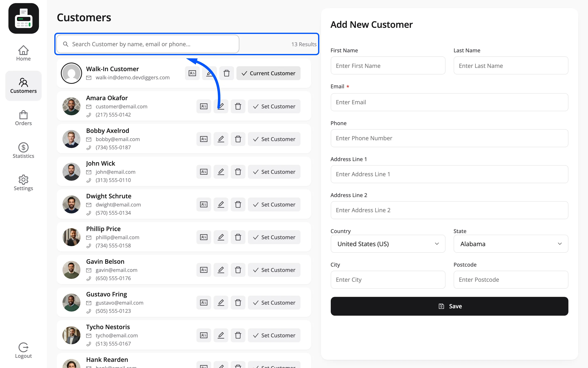View Gavin Belson's details card icon
This screenshot has height=368, width=588.
click(x=204, y=270)
